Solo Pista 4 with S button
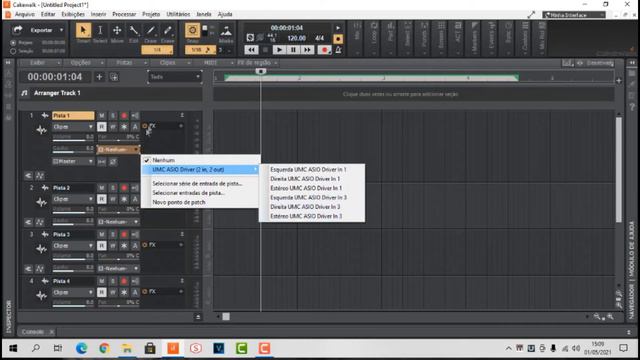Viewport: 640px width, 360px height. (x=113, y=281)
